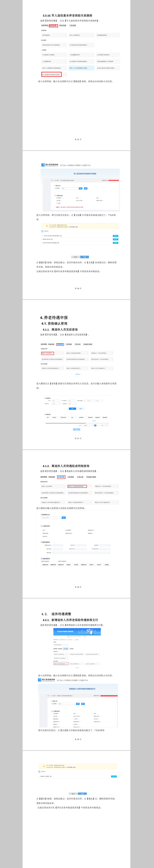This screenshot has width=154, height=868.
Task: Open 新增退休人员养老保险待遇核准支付 tile in 4.1.1
Action: coord(52,368)
